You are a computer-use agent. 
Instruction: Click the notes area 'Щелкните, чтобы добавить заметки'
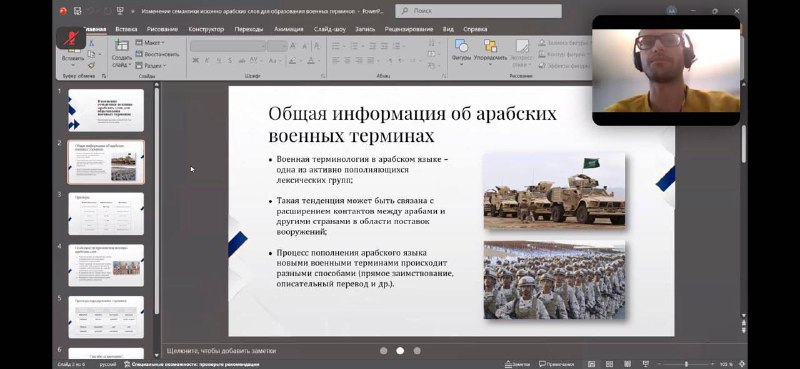221,351
